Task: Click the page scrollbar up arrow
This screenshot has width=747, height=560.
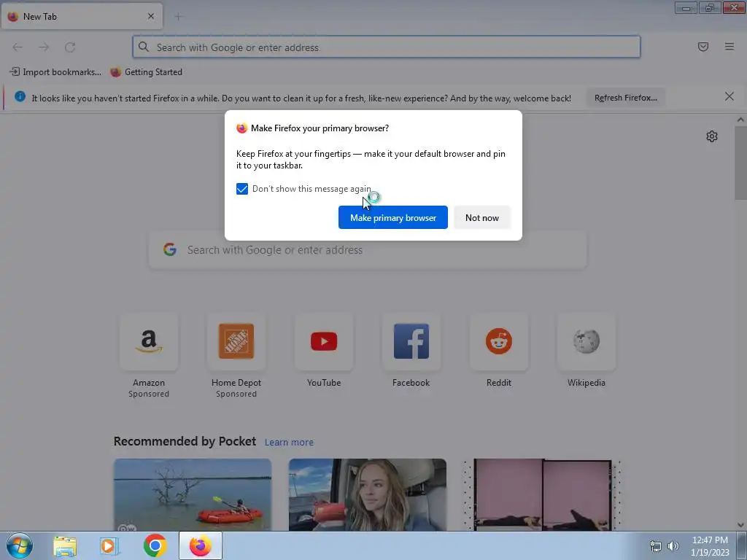Action: [740, 120]
